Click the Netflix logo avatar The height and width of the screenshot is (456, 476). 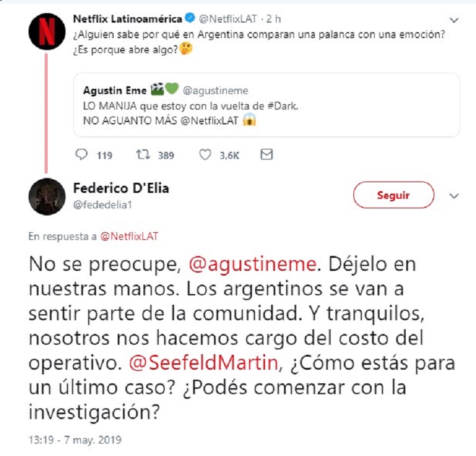tap(46, 32)
